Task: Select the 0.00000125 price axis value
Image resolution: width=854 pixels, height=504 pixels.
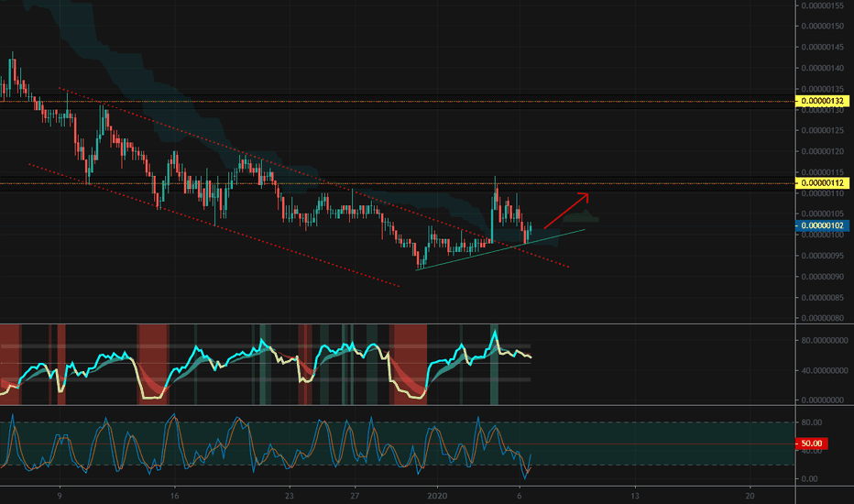Action: click(823, 131)
